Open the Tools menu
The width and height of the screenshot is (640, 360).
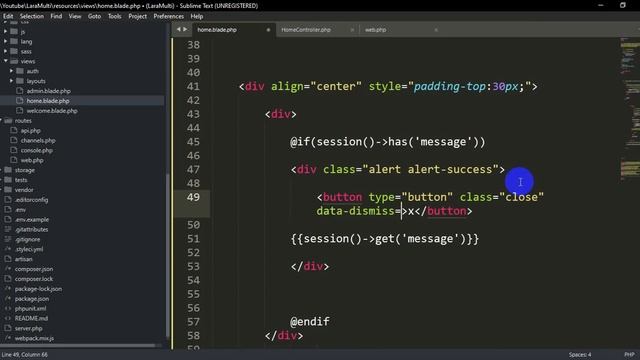(x=115, y=16)
